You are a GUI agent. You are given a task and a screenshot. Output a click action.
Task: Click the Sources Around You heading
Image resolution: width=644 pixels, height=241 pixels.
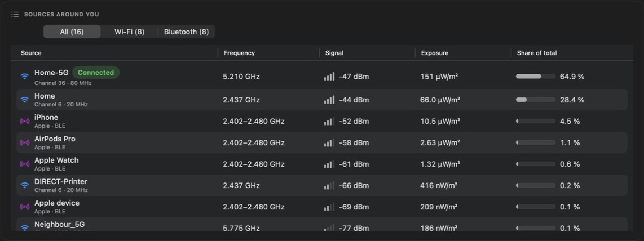[x=61, y=14]
